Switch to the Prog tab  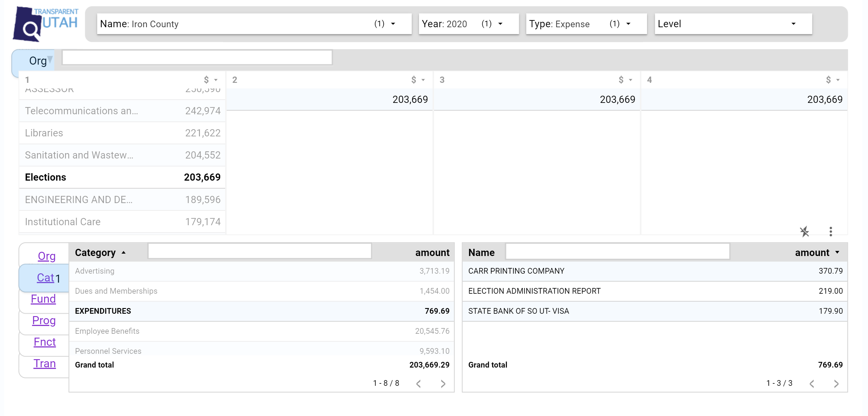(x=44, y=320)
